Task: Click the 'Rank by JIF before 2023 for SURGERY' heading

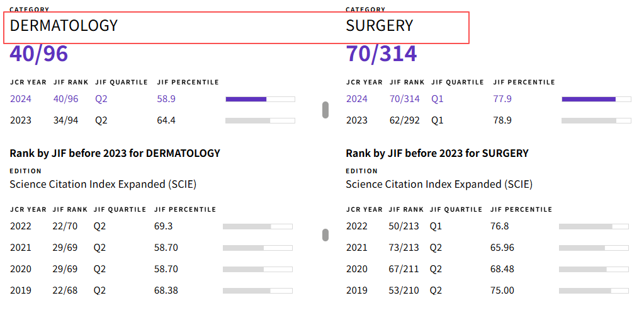Action: click(x=437, y=153)
